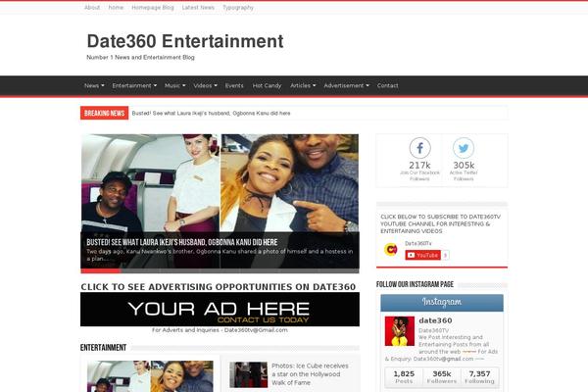
Task: Expand the News dropdown menu
Action: click(x=94, y=85)
